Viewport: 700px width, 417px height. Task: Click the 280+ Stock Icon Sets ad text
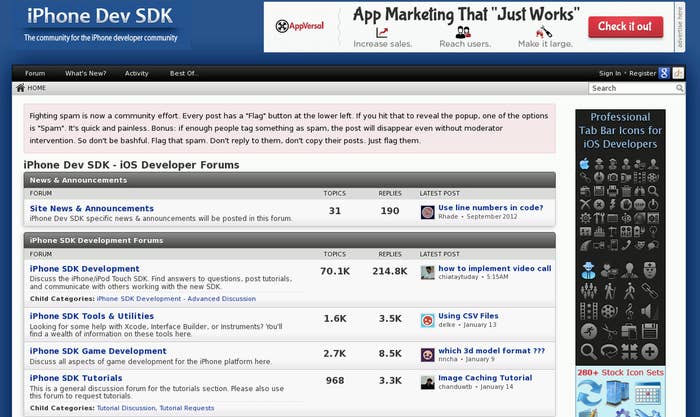(620, 372)
